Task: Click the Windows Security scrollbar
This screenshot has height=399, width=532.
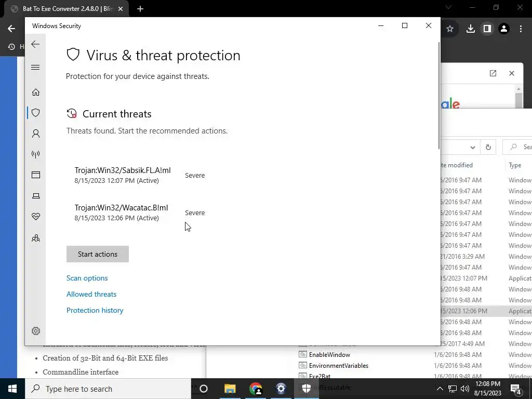Action: [439, 96]
